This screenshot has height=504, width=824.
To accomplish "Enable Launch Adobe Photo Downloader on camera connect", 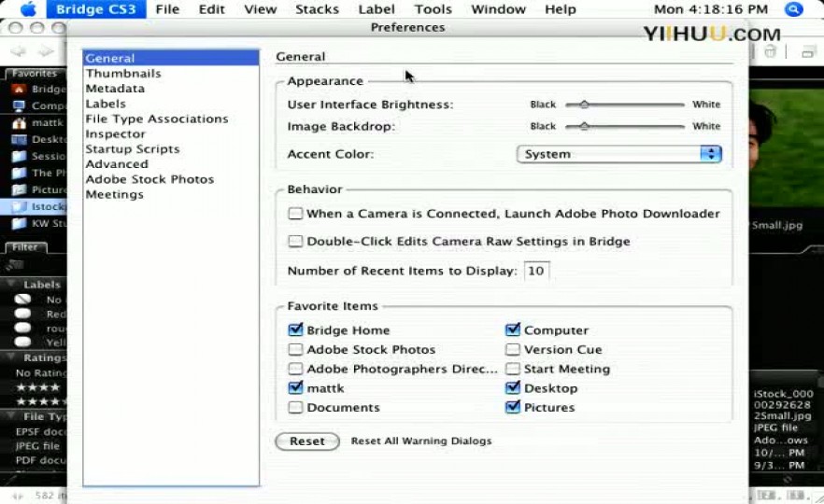I will [x=295, y=213].
